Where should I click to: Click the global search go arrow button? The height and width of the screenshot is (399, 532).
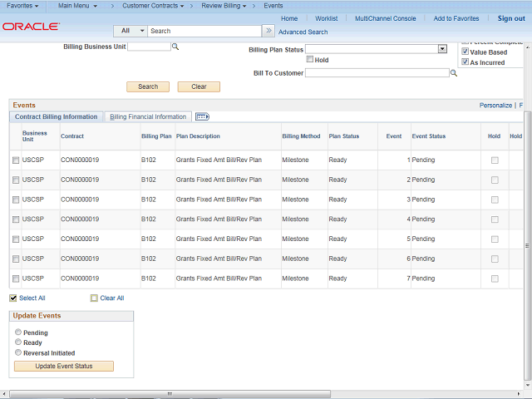[268, 31]
